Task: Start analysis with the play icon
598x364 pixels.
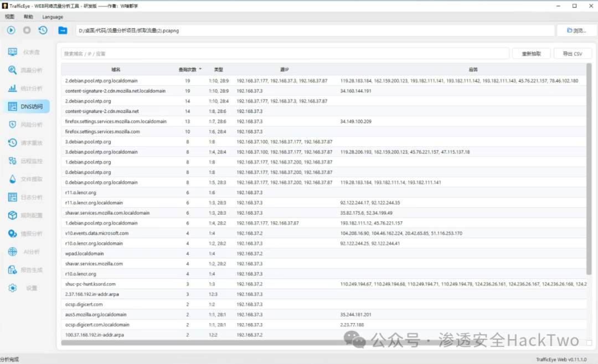Action: [x=11, y=30]
